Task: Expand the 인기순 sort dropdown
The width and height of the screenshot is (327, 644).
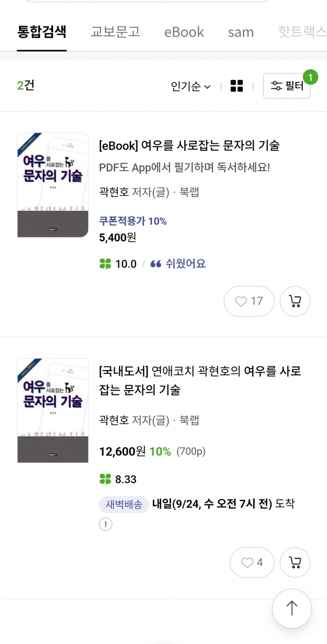Action: click(191, 86)
